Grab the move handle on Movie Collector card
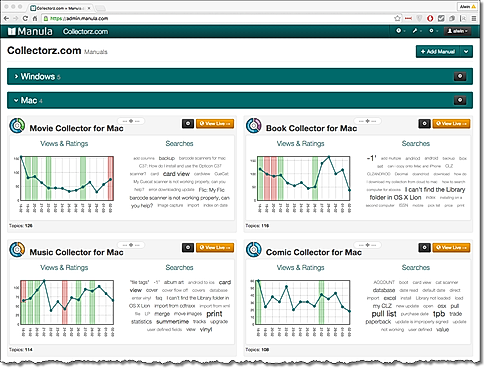The height and width of the screenshot is (368, 484). tap(131, 121)
